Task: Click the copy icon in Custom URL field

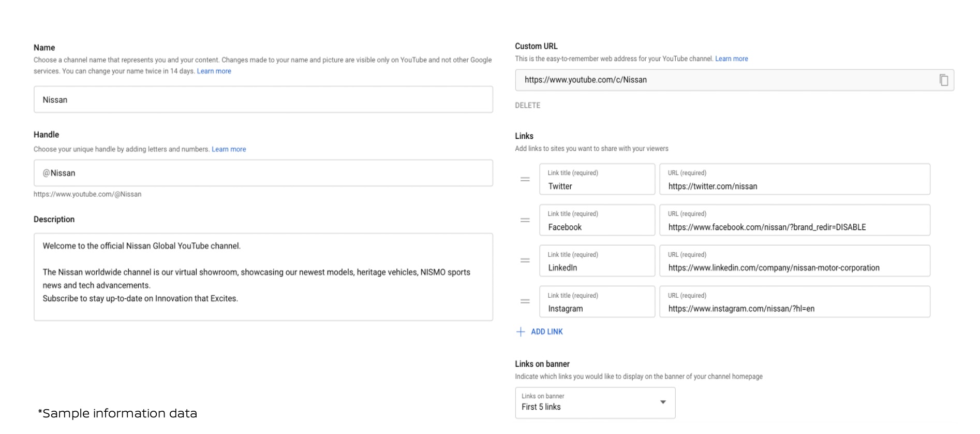Action: click(943, 80)
